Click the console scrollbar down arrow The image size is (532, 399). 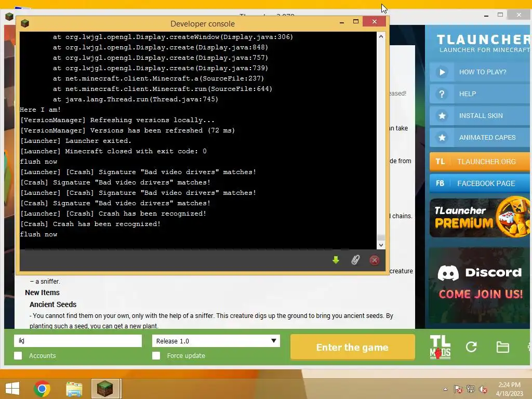381,245
